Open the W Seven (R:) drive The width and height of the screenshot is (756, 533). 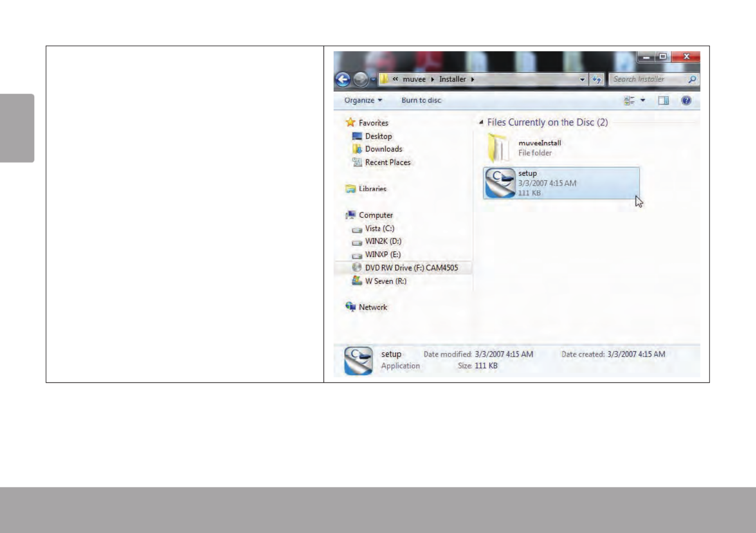(x=386, y=281)
